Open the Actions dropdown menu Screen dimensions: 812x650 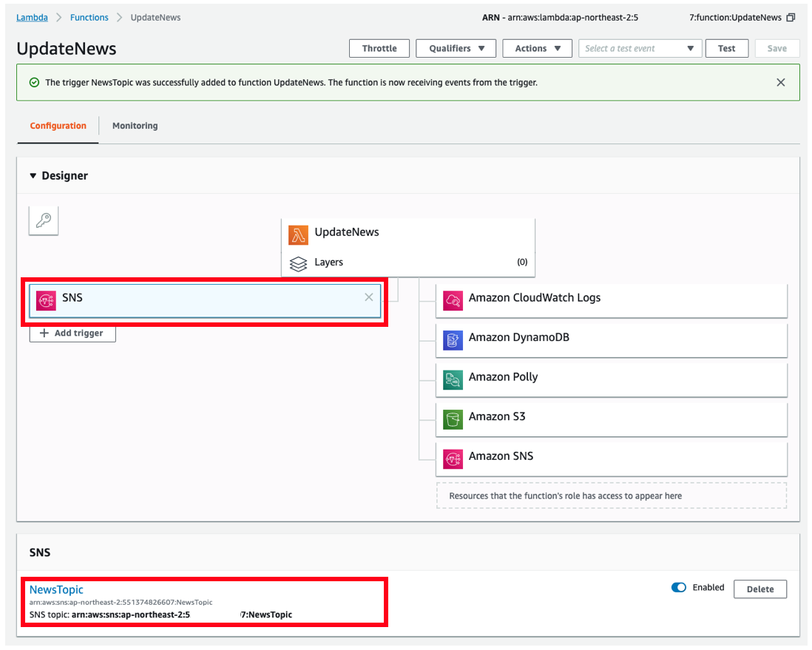[537, 48]
